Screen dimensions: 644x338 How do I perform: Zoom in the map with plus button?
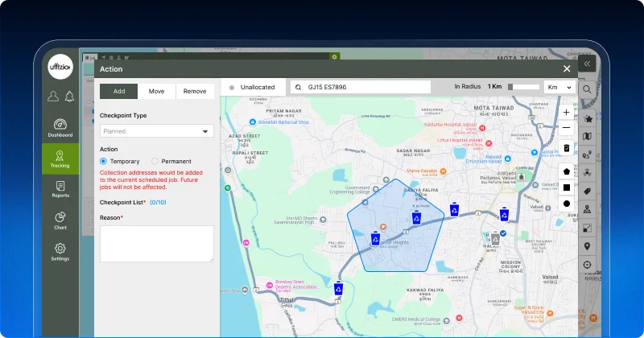coord(566,112)
